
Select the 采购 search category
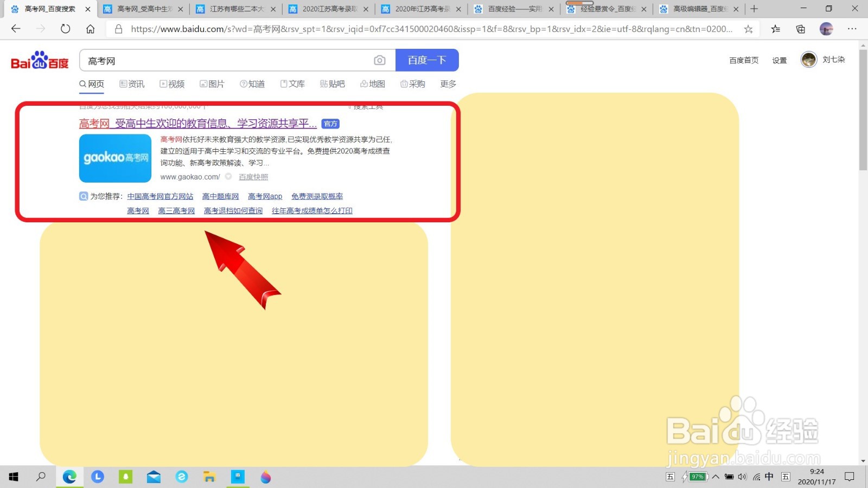click(x=413, y=84)
